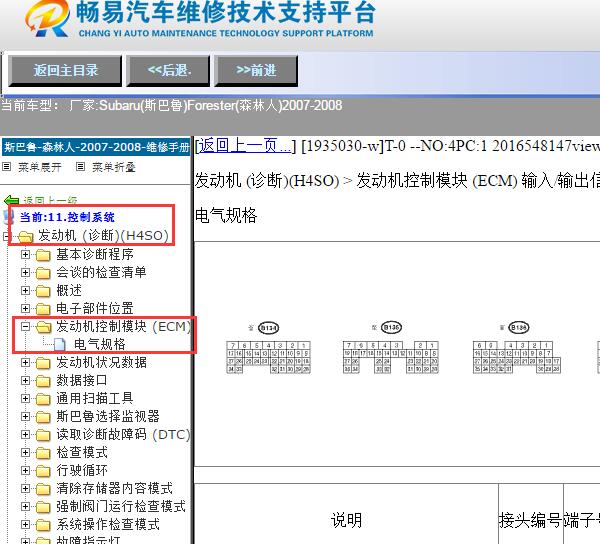The height and width of the screenshot is (544, 600).
Task: Expand the 发动机状况数据 node
Action: [25, 362]
